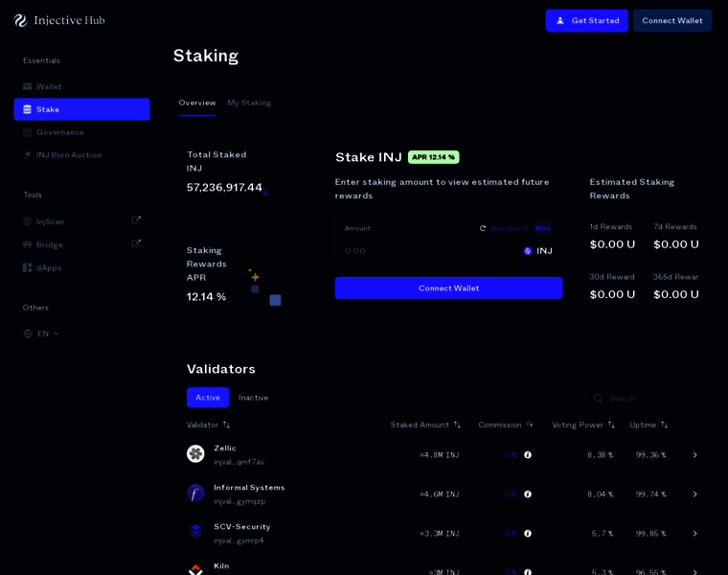Sort by Uptime column arrows
Image resolution: width=728 pixels, height=575 pixels.
[665, 425]
